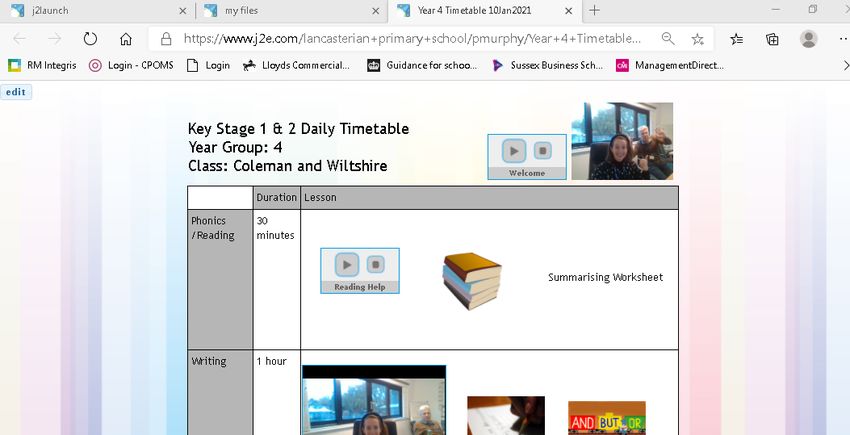Open Login - CPOMS bookmark
Viewport: 850px width, 435px height.
131,66
